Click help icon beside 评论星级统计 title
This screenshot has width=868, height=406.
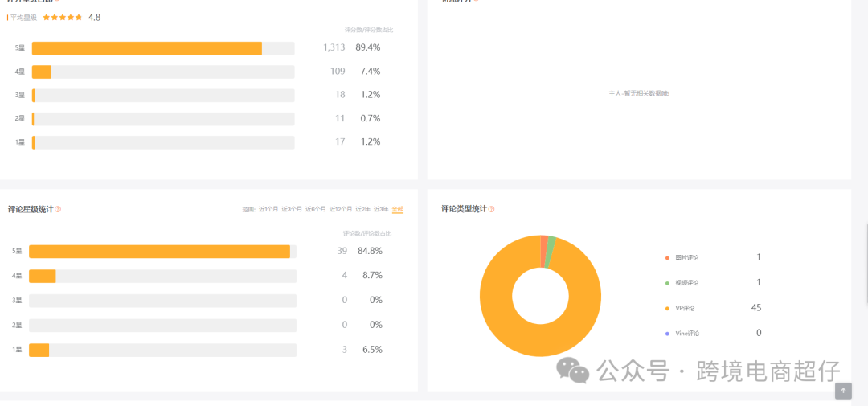[x=58, y=210]
